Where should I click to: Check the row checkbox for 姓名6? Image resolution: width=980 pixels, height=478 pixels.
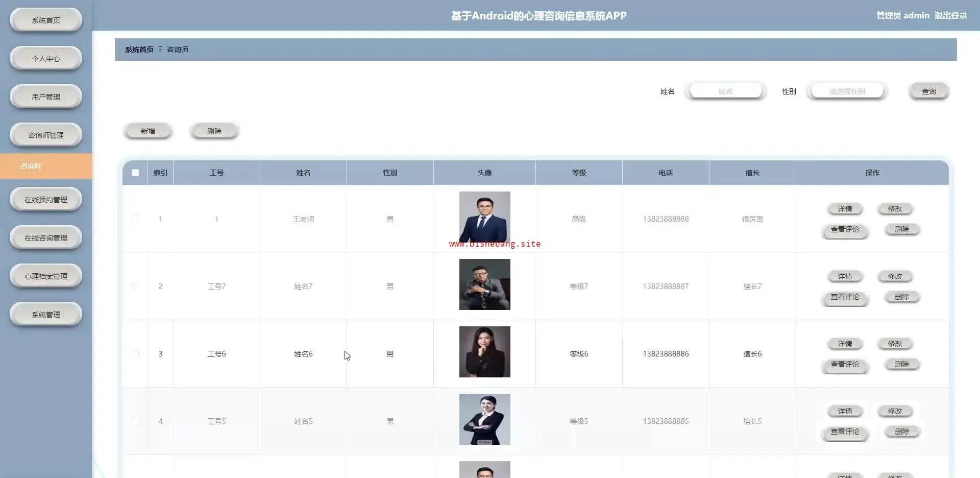click(x=135, y=354)
